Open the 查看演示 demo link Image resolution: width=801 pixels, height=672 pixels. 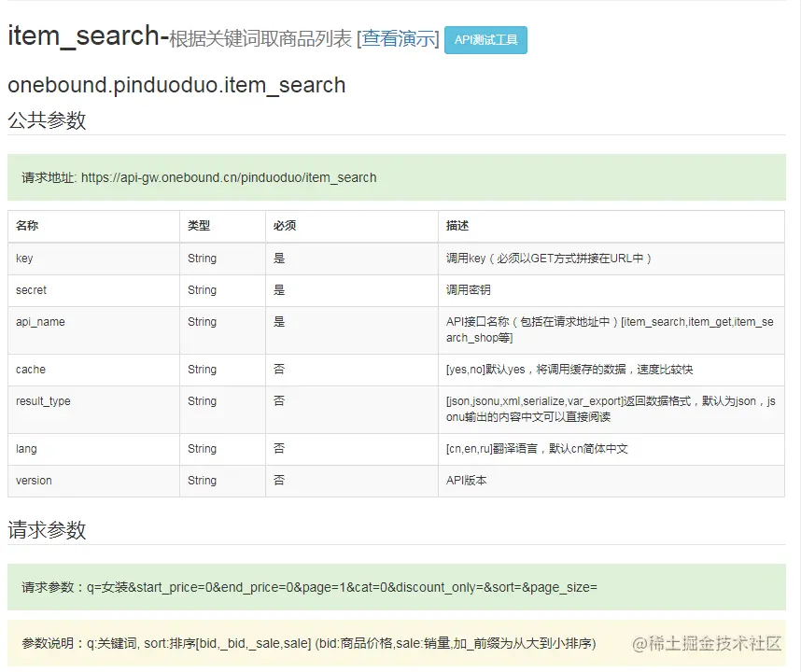[x=398, y=39]
